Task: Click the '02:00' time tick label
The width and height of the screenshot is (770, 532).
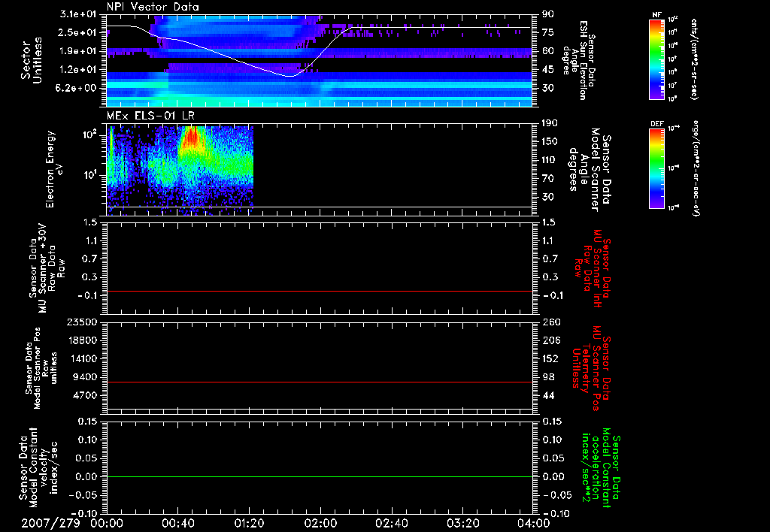Action: click(x=320, y=524)
